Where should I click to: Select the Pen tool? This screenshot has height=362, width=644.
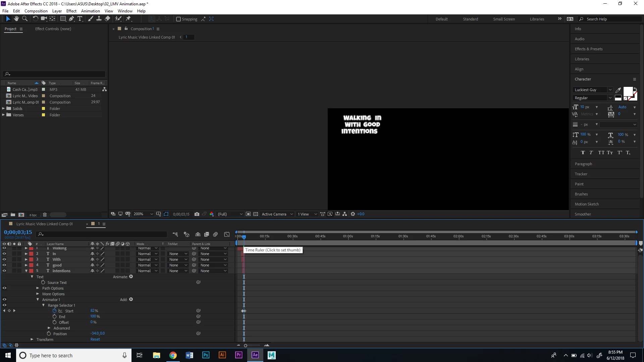click(71, 19)
